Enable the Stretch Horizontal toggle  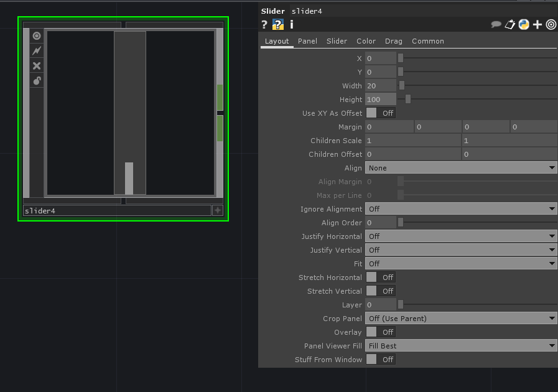380,278
